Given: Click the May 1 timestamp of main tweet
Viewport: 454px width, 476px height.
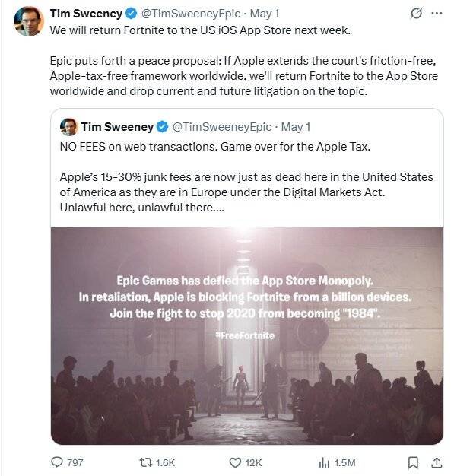Looking at the screenshot, I should coord(264,14).
